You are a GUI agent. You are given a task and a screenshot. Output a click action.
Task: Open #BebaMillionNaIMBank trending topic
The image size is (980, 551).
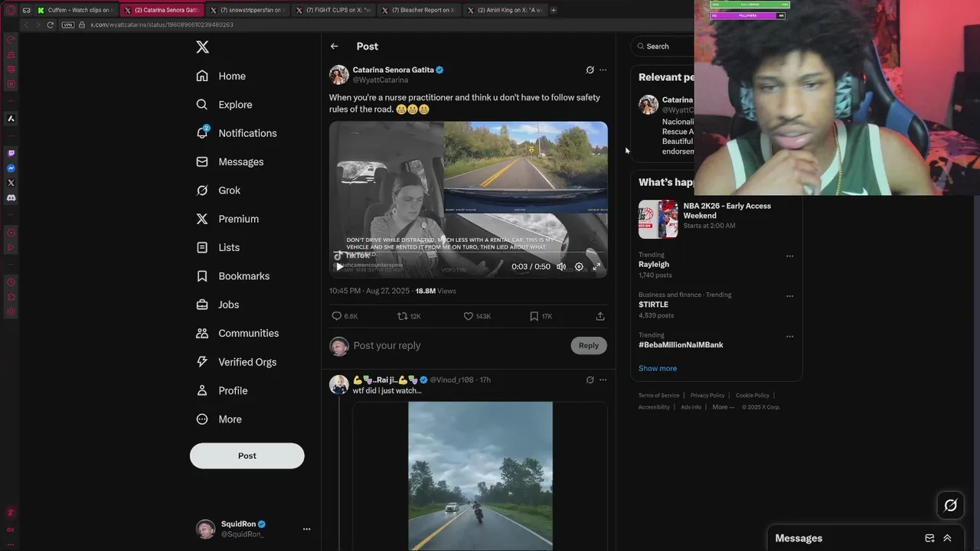(x=681, y=345)
